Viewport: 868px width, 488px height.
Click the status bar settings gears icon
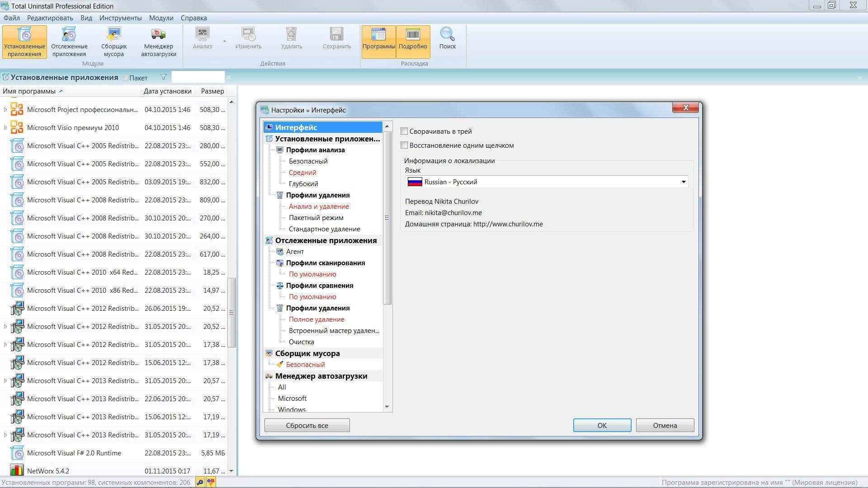(200, 482)
